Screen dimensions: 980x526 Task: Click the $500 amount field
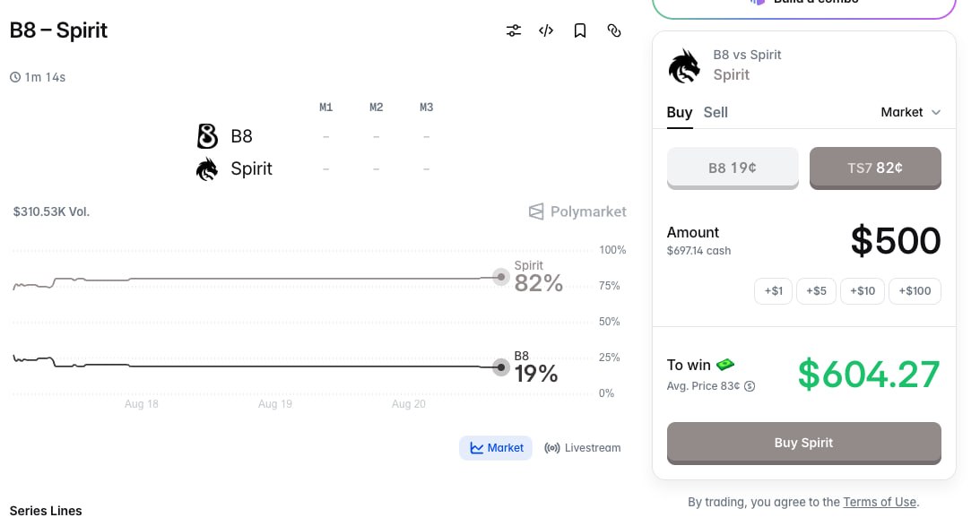895,240
